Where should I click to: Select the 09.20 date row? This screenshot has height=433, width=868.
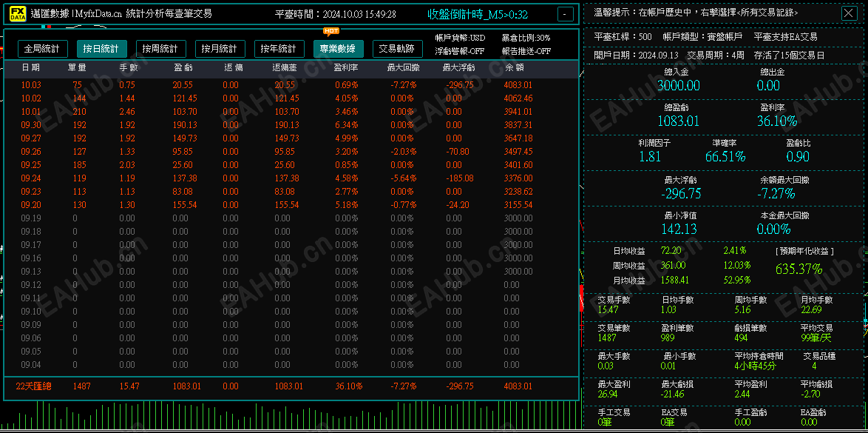pyautogui.click(x=291, y=204)
